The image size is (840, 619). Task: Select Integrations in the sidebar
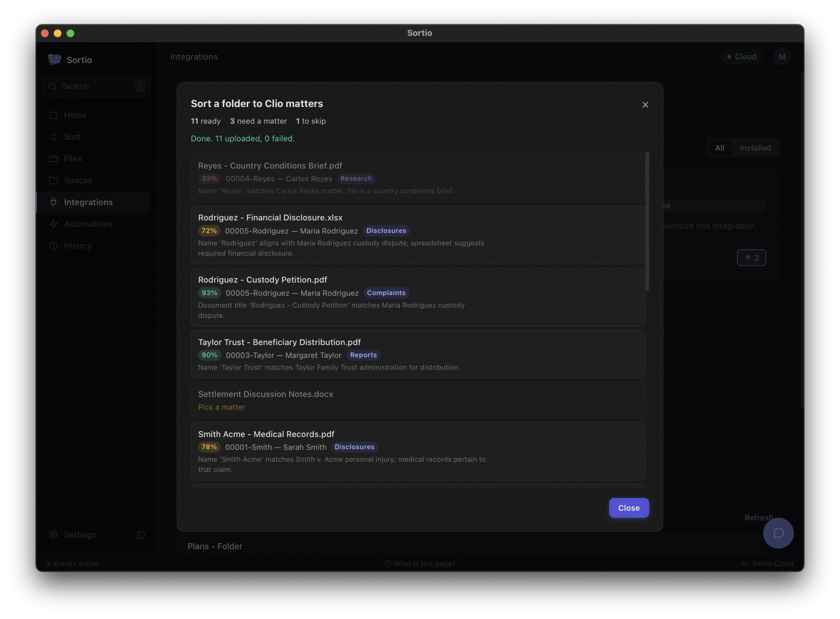click(94, 202)
